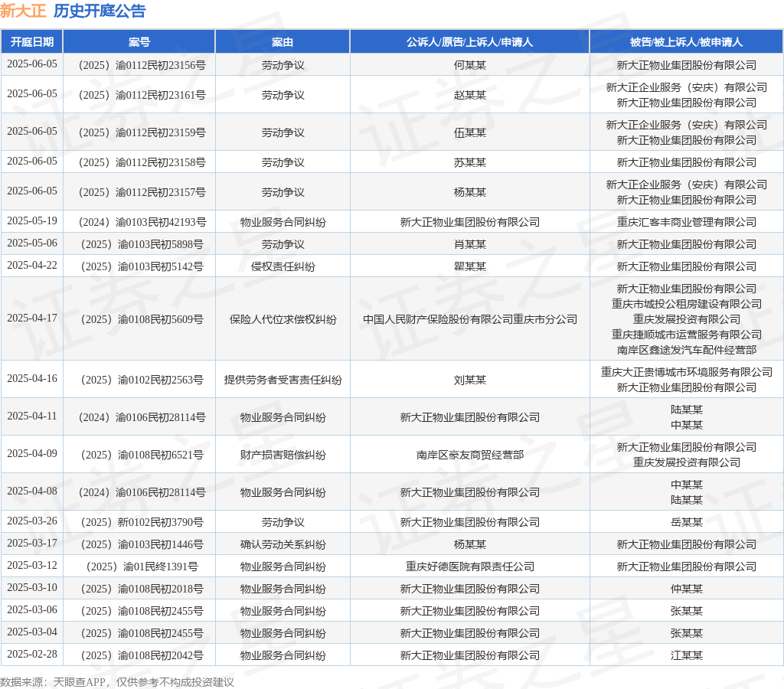This screenshot has height=689, width=784.
Task: Click the date 2025-04-08
Action: (x=32, y=491)
